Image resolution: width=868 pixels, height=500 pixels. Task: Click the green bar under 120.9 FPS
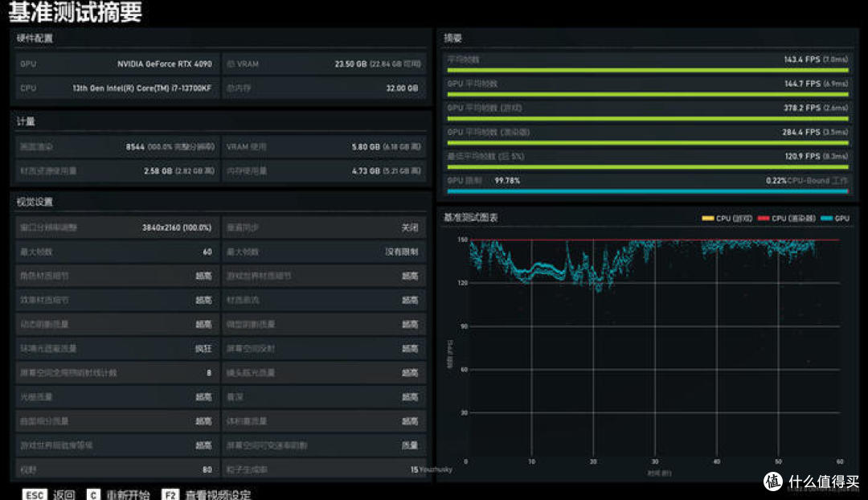[x=648, y=166]
